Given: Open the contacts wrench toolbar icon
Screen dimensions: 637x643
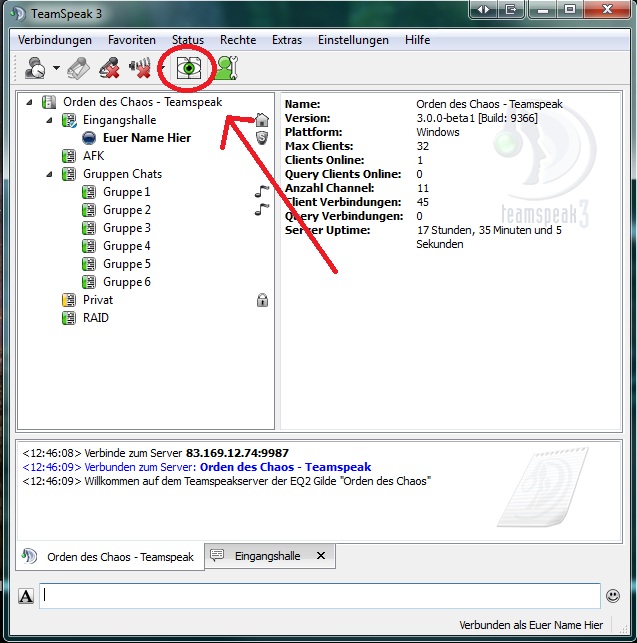Looking at the screenshot, I should [226, 68].
